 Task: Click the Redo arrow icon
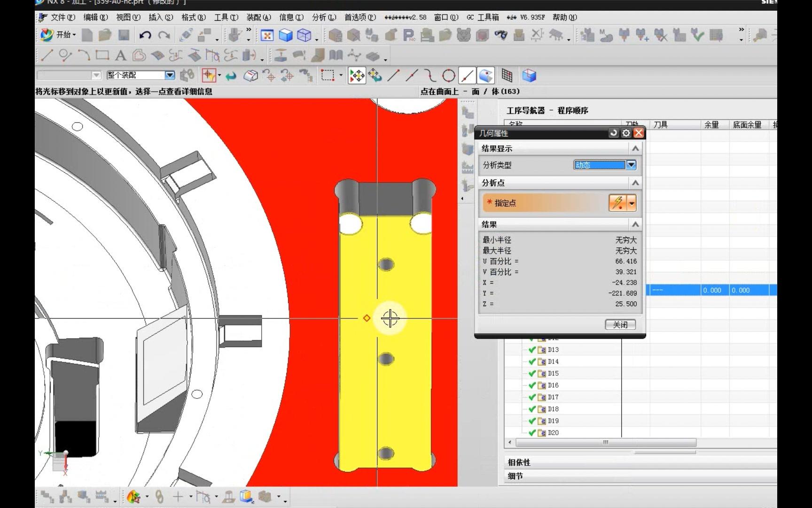[164, 35]
